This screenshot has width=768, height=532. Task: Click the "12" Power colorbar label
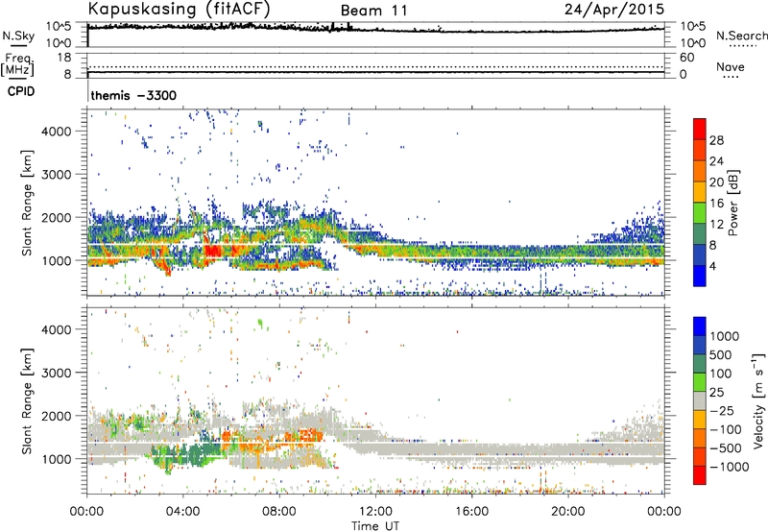pos(716,225)
